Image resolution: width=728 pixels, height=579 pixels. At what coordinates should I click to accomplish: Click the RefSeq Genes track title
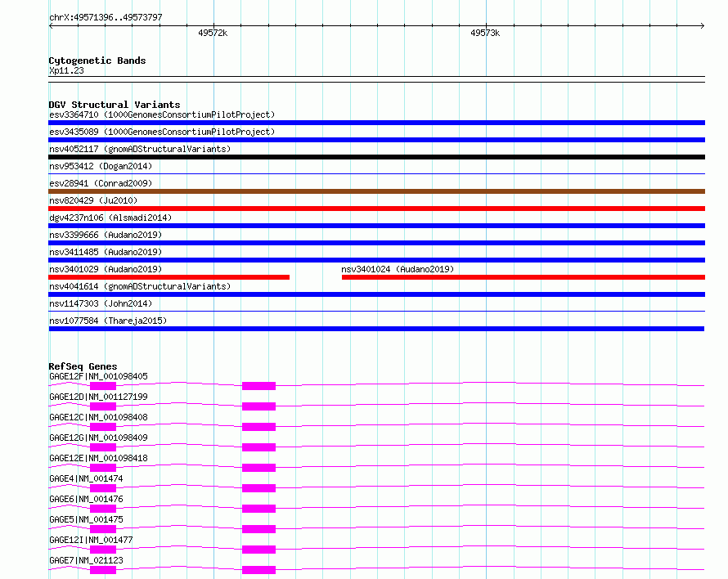tap(83, 366)
